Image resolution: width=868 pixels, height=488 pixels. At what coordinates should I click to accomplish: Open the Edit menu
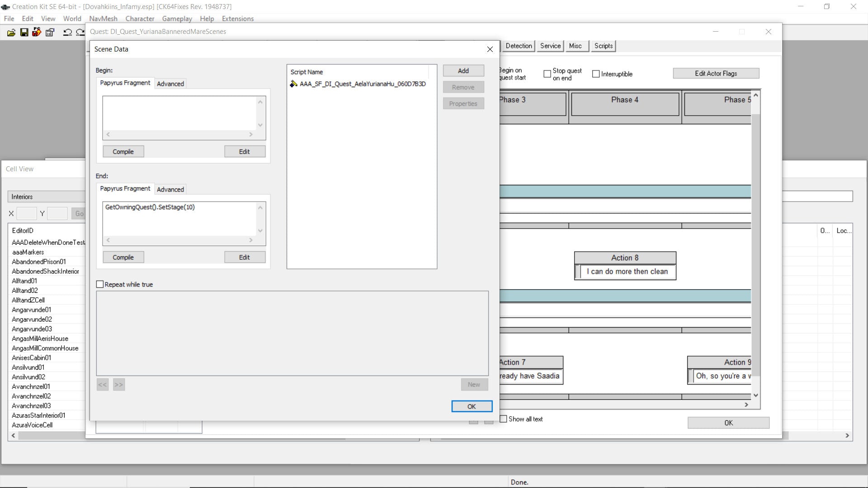coord(28,19)
